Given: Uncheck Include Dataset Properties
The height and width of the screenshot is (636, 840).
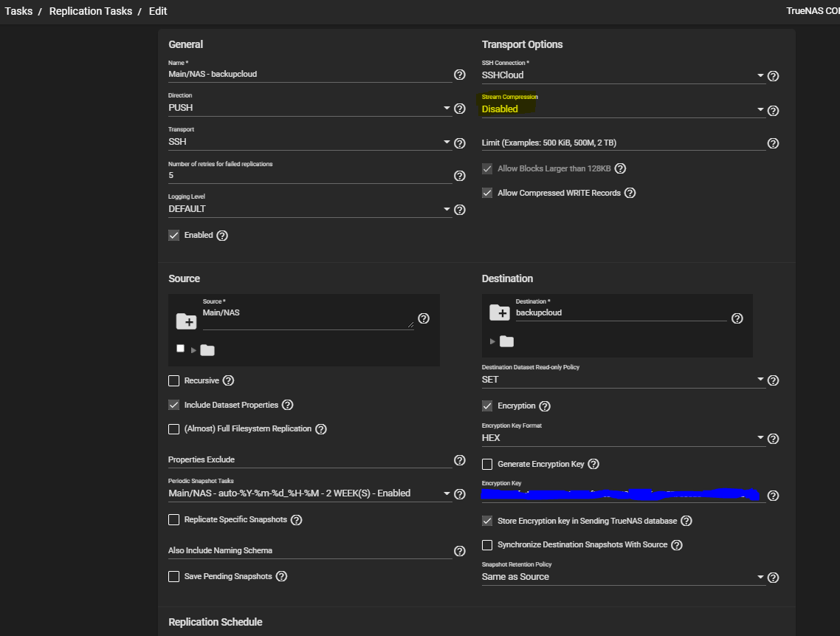Looking at the screenshot, I should click(x=173, y=405).
